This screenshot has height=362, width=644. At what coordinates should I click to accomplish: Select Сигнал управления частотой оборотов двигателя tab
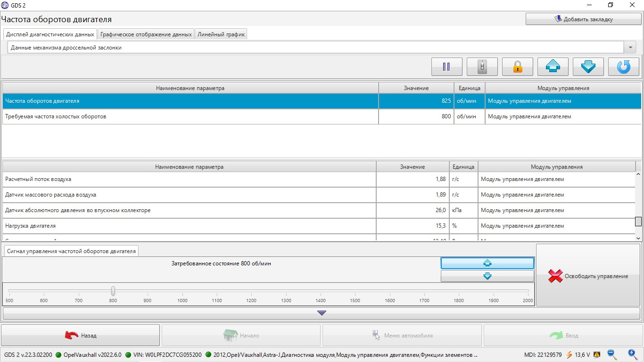click(x=71, y=251)
